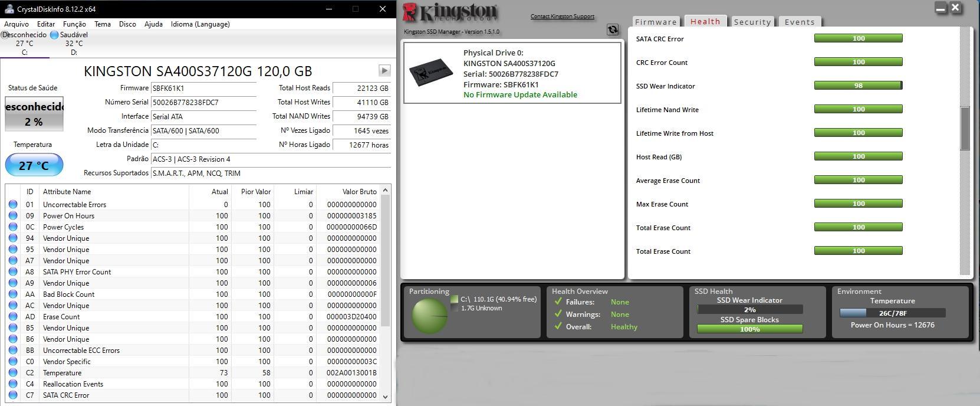Open the Contact Kingston Support link

(x=563, y=17)
